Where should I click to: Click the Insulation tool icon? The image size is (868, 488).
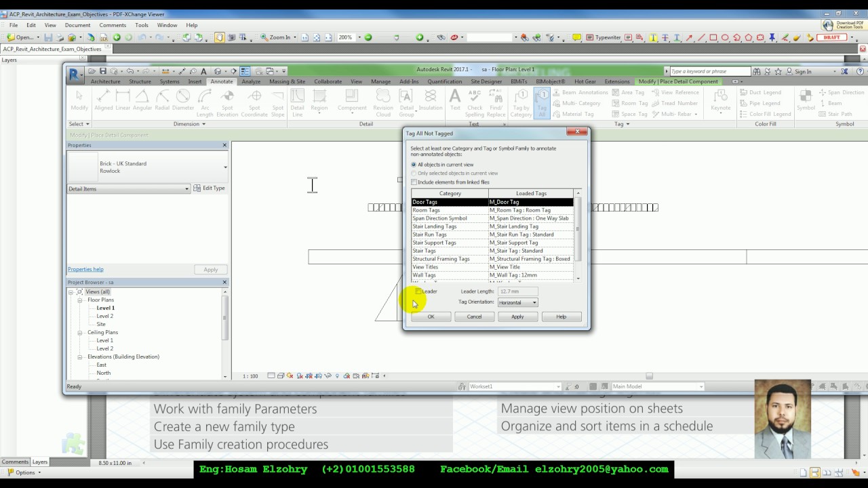coord(430,100)
